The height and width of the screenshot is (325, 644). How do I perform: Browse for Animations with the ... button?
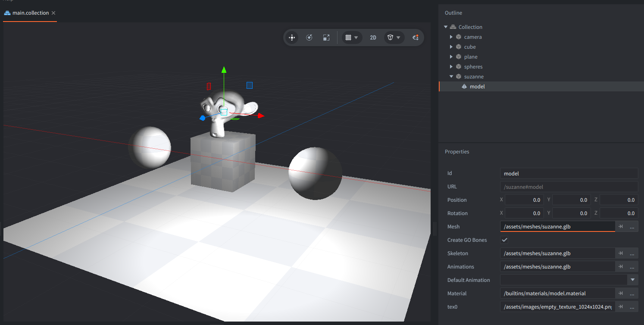632,266
